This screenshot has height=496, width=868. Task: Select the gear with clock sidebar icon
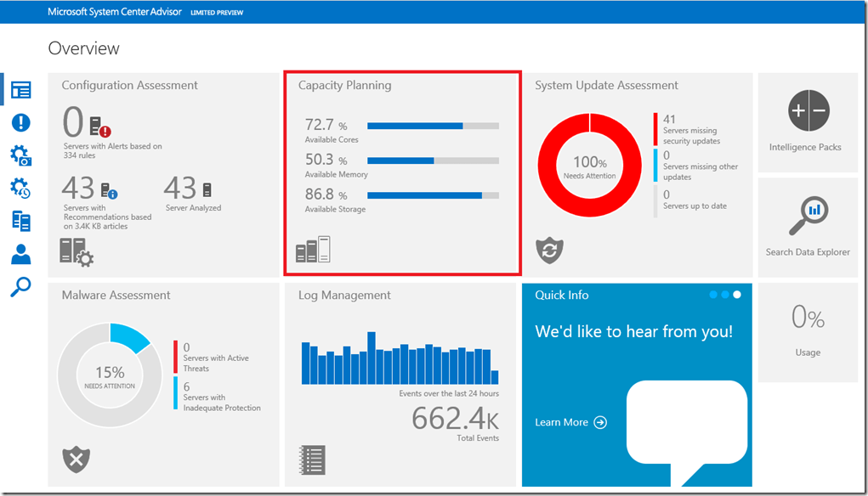(20, 188)
